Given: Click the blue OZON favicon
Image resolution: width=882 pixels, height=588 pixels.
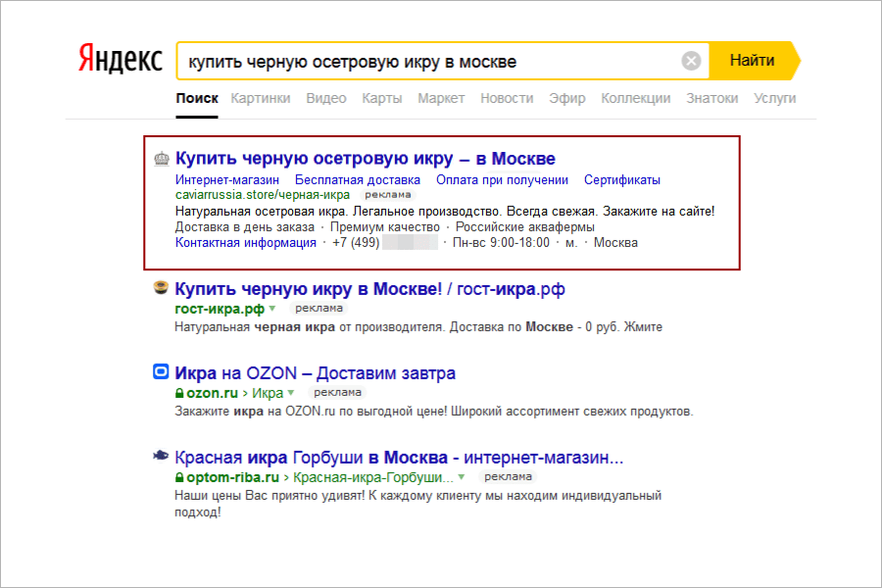Looking at the screenshot, I should pos(162,373).
